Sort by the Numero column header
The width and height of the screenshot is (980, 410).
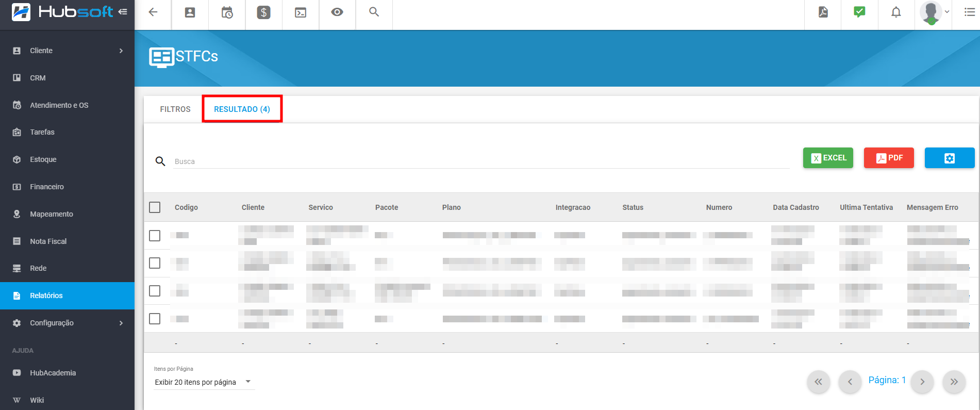(719, 207)
